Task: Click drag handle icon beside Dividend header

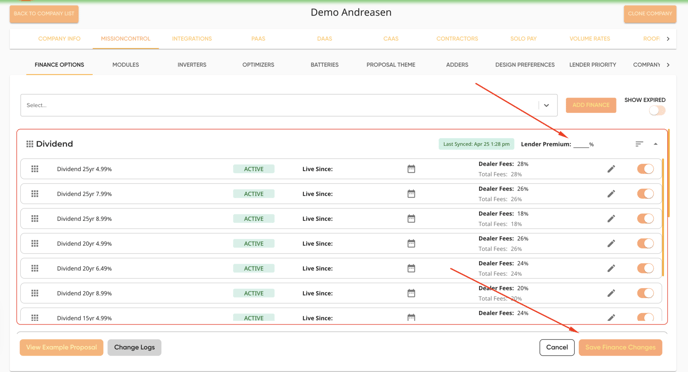Action: pos(29,144)
